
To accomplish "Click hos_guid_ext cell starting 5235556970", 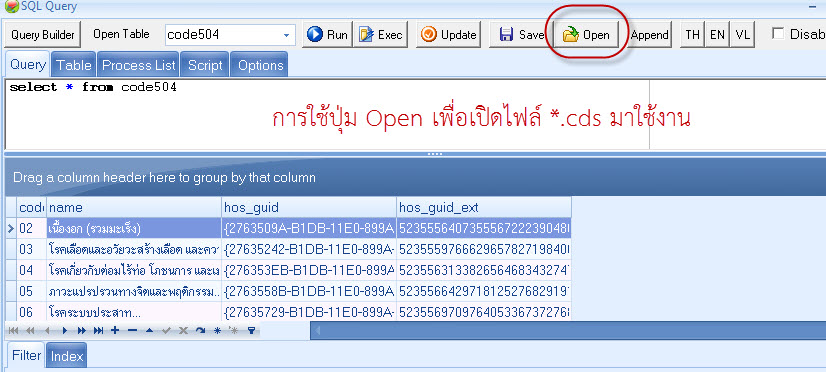I will (484, 311).
